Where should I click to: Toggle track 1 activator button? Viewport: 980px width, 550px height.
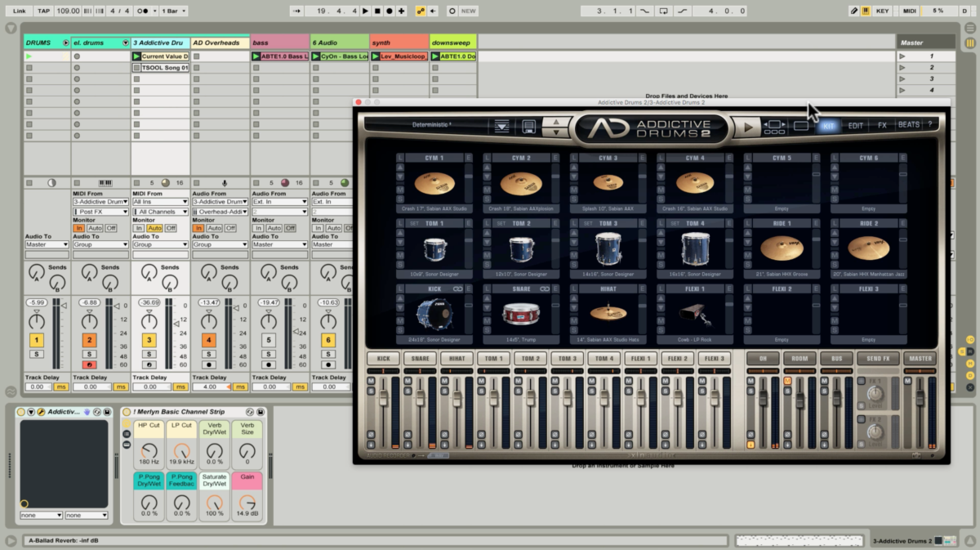37,340
